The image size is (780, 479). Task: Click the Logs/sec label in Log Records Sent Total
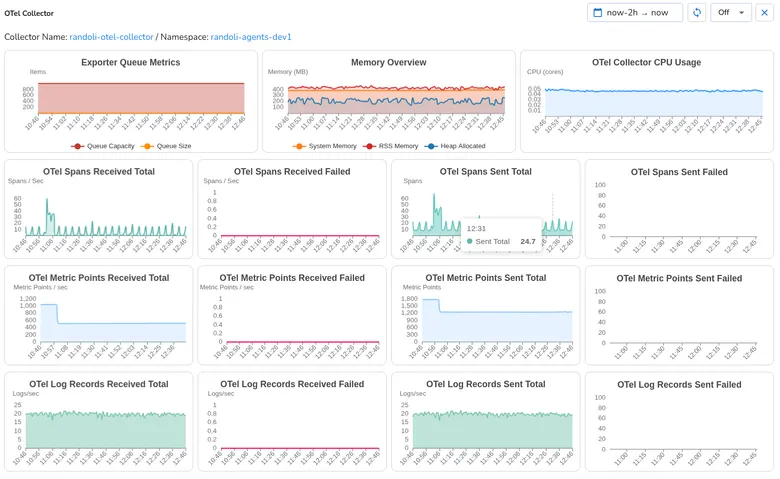[x=413, y=393]
